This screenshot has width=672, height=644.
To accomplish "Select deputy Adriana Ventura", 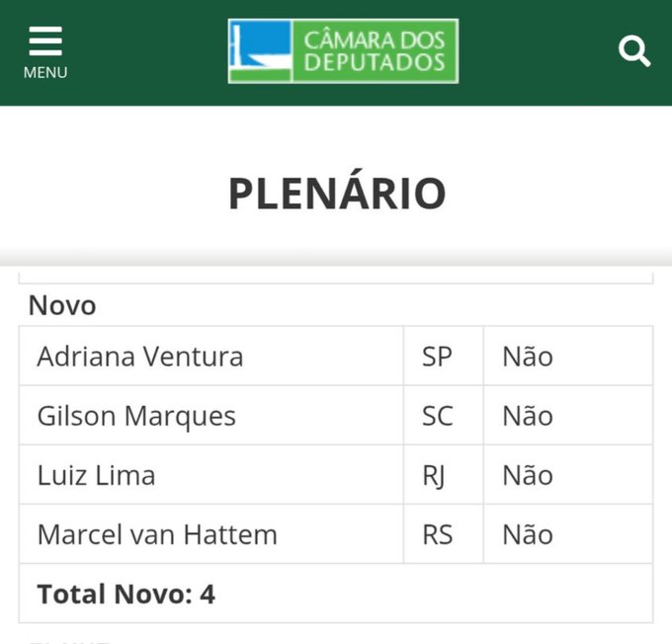I will point(139,357).
